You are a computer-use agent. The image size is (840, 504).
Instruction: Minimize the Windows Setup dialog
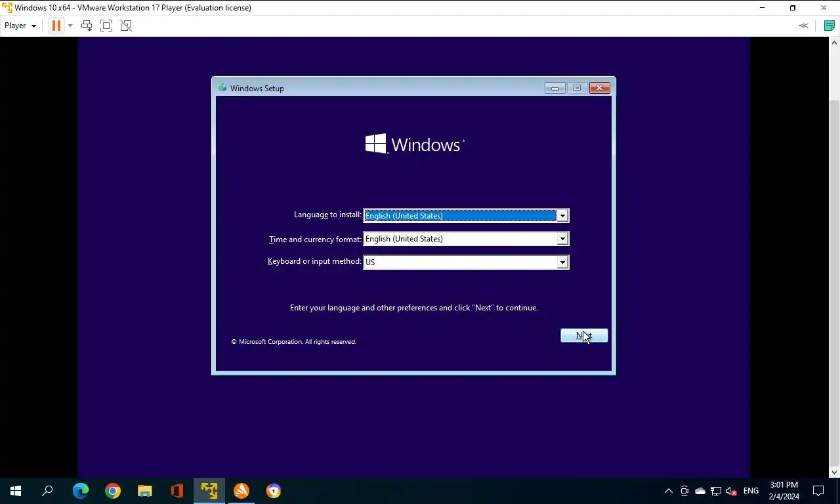point(555,88)
